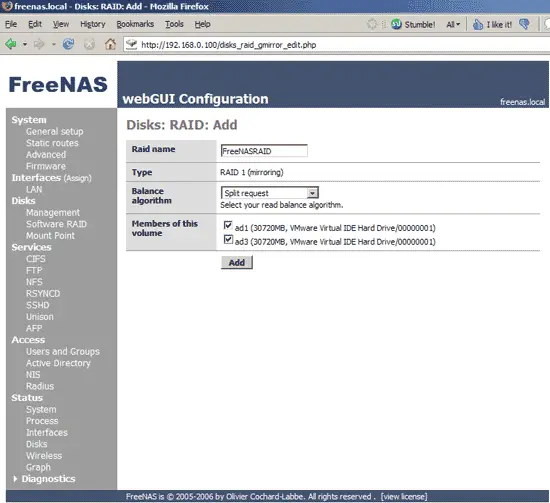Viewport: 550px width, 503px height.
Task: Click the Stop loading icon
Action: point(89,44)
